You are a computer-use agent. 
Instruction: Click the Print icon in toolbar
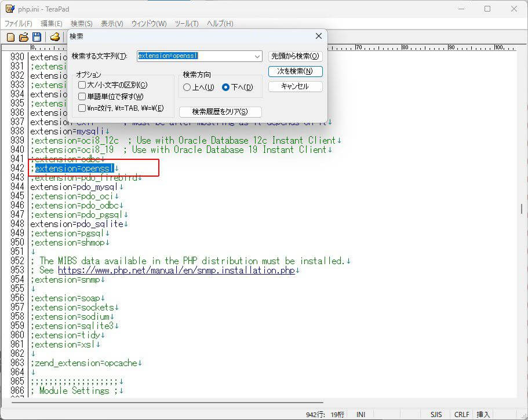click(x=55, y=37)
